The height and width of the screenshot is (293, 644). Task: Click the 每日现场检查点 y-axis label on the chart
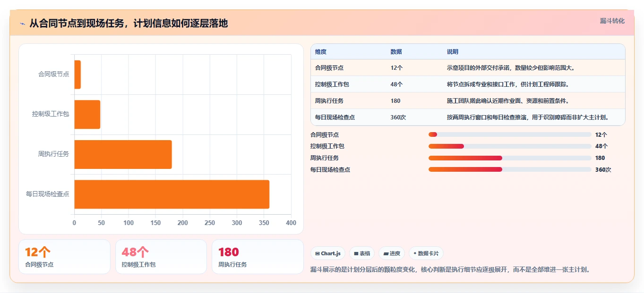48,194
